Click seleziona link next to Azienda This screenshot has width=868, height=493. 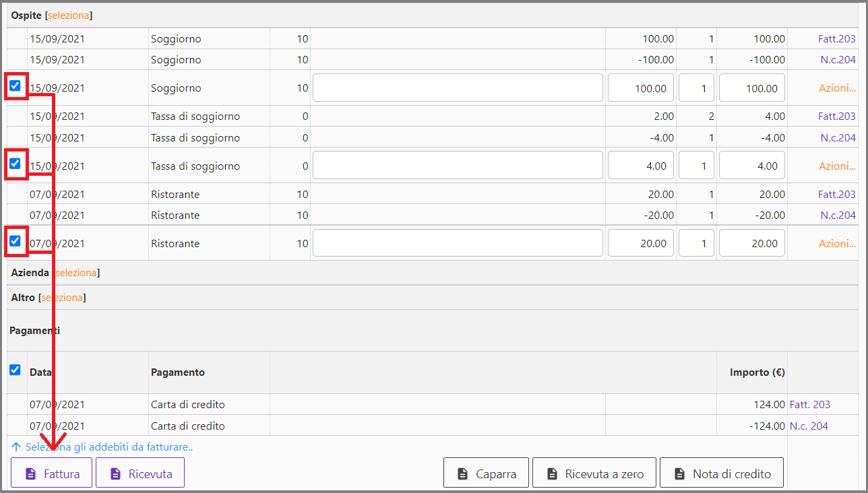pyautogui.click(x=76, y=273)
